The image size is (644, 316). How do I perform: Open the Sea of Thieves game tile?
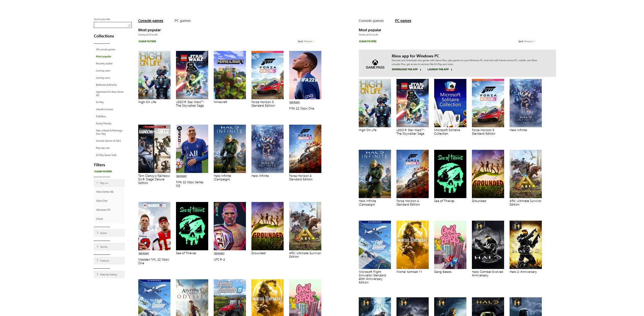[x=192, y=225]
